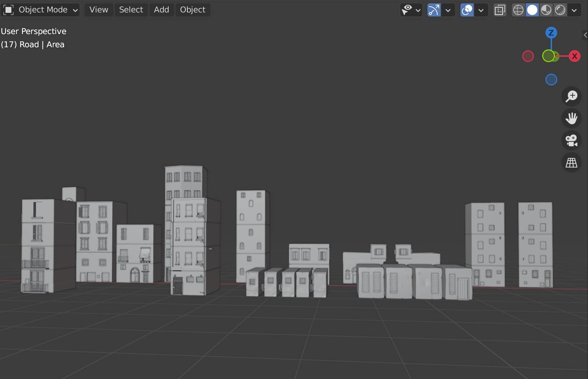
Task: Open the View menu
Action: click(x=99, y=10)
